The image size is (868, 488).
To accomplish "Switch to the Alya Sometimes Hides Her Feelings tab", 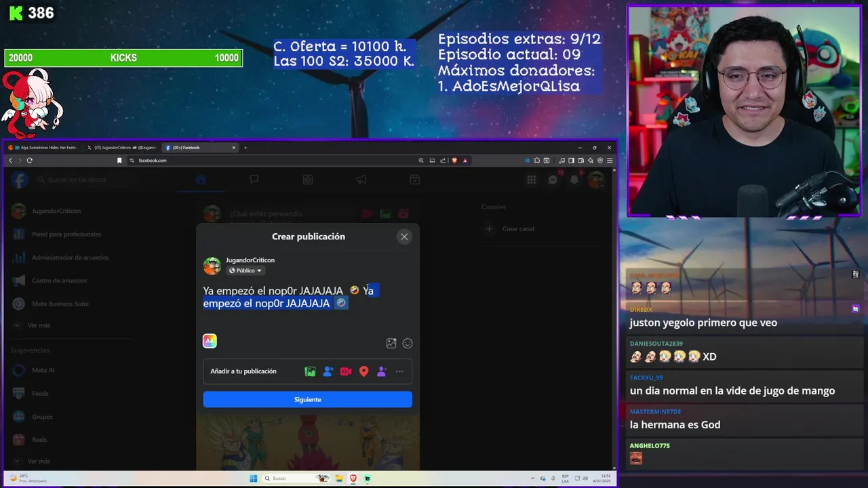I will (x=43, y=147).
